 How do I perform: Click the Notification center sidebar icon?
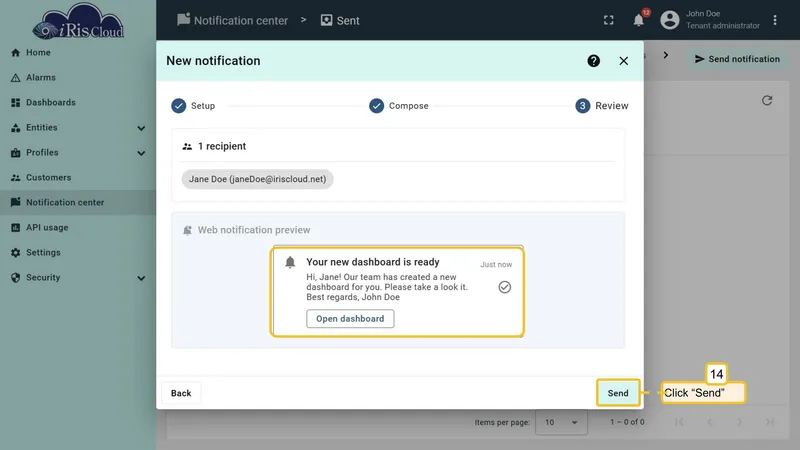(15, 203)
